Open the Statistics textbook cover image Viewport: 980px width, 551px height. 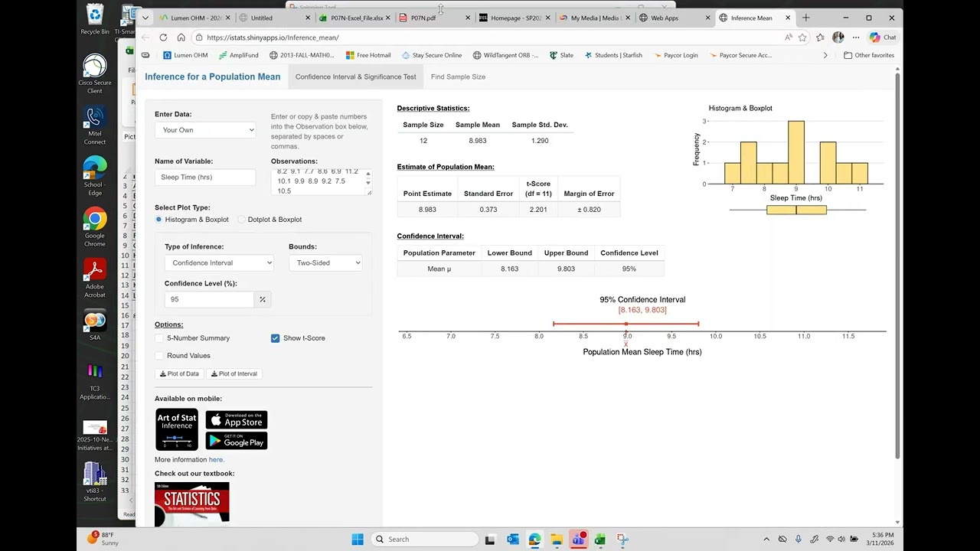pyautogui.click(x=191, y=504)
